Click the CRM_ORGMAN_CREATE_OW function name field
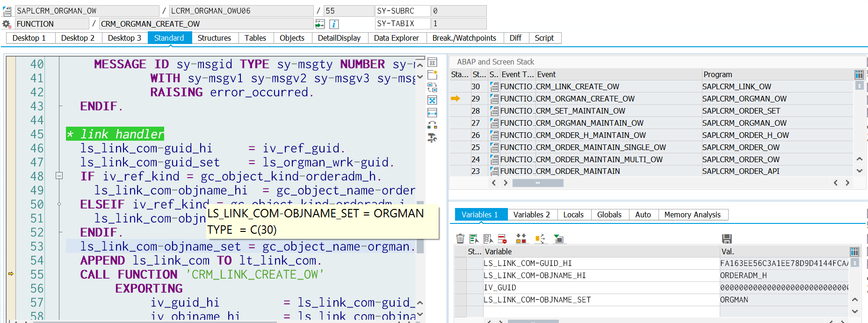Image resolution: width=868 pixels, height=323 pixels. (206, 24)
